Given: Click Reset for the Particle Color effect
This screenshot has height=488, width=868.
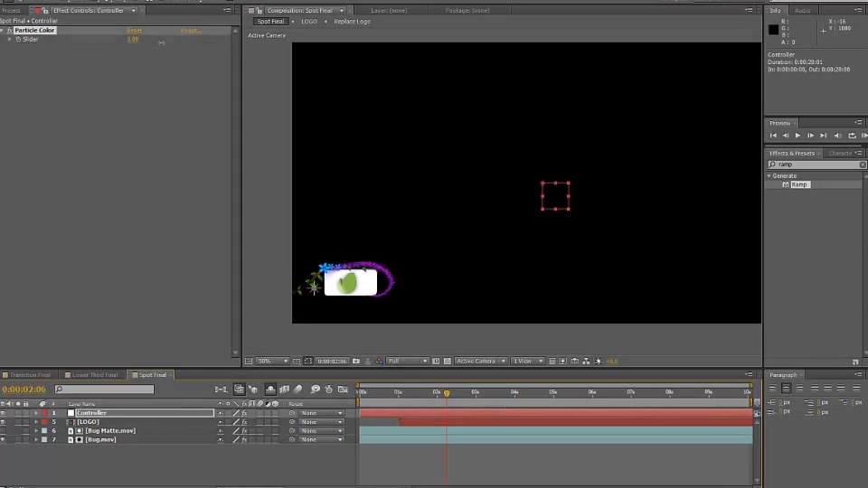Looking at the screenshot, I should pyautogui.click(x=134, y=31).
